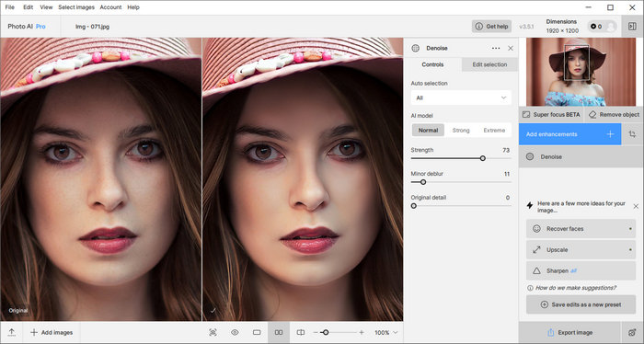Click the lightning bolt ideas icon
The width and height of the screenshot is (644, 344).
coord(530,205)
